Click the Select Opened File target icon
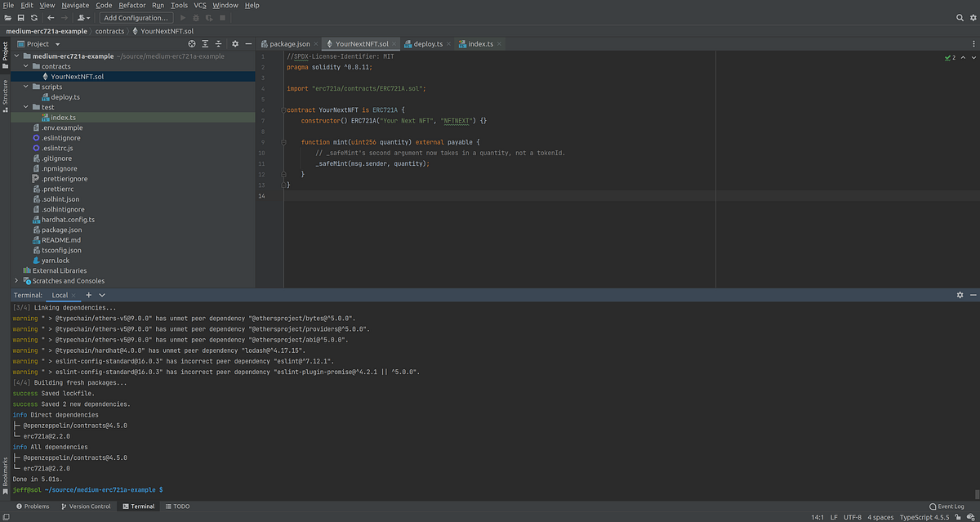 (x=192, y=44)
